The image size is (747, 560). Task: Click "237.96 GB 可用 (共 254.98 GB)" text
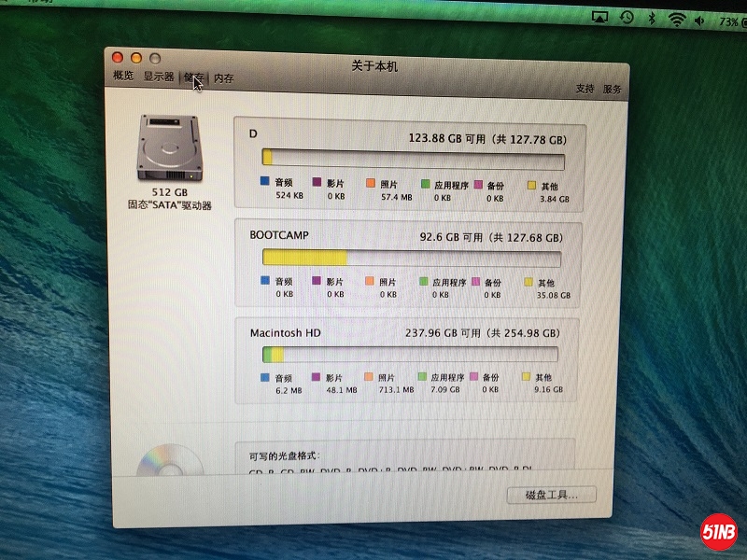click(x=483, y=333)
